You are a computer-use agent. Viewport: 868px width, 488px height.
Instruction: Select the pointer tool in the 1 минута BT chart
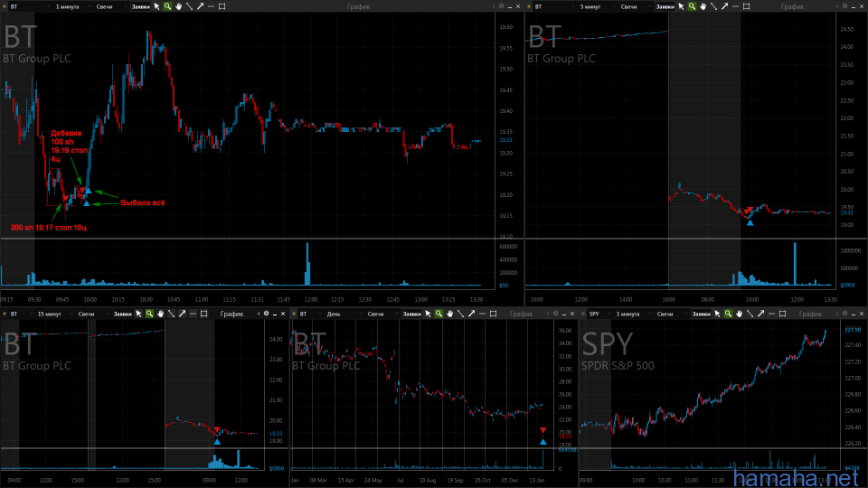(x=157, y=6)
